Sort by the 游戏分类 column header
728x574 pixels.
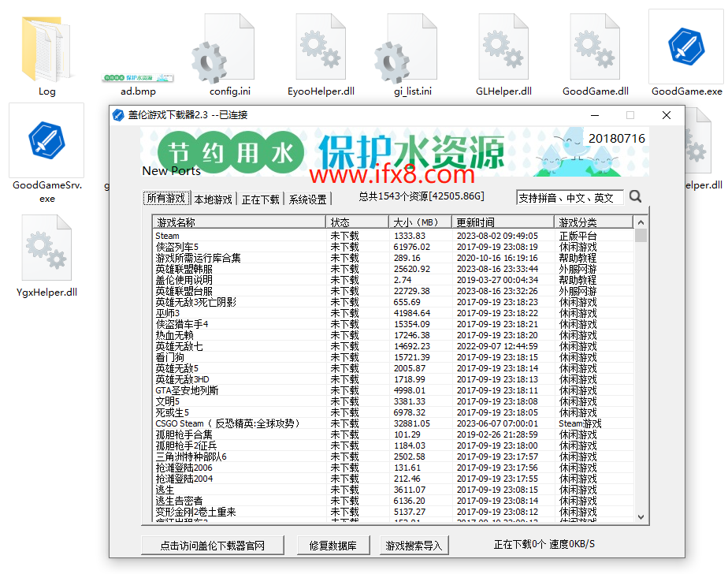click(x=593, y=222)
